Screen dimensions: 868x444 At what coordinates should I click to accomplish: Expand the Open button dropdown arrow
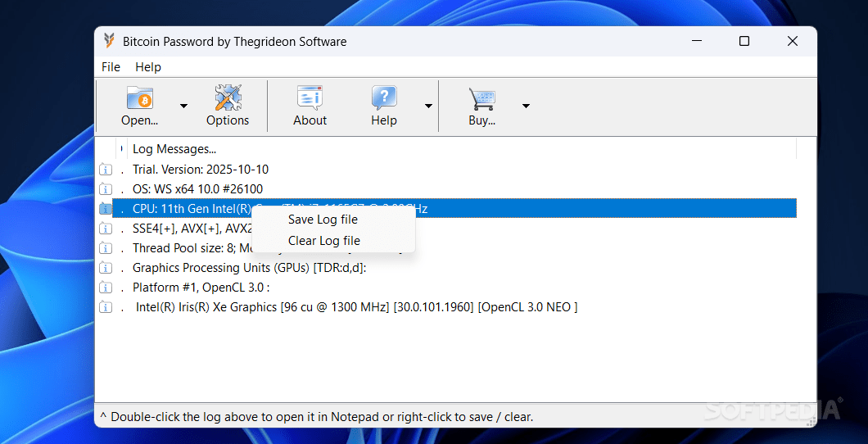point(183,106)
